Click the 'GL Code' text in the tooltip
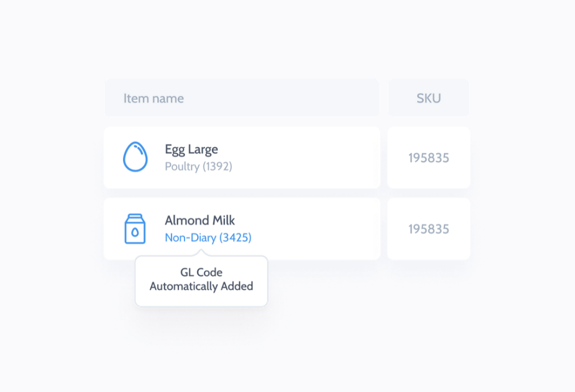Viewport: 575px width, 392px height. click(201, 272)
